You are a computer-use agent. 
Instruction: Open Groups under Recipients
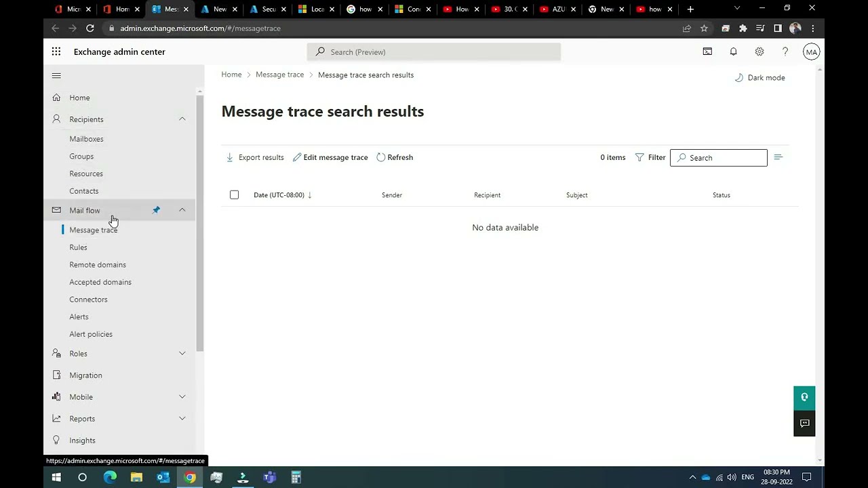pos(81,157)
